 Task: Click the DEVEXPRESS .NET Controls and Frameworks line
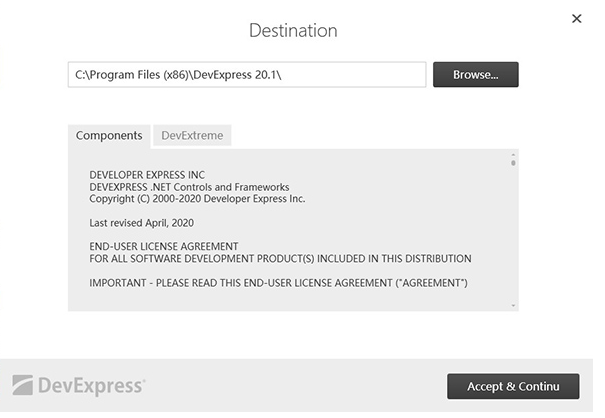coord(189,186)
